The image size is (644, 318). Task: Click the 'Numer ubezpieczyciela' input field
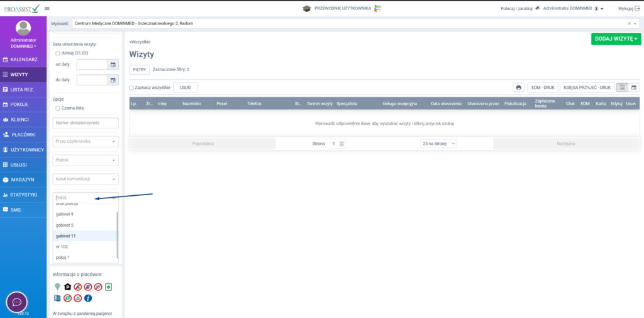click(x=86, y=123)
